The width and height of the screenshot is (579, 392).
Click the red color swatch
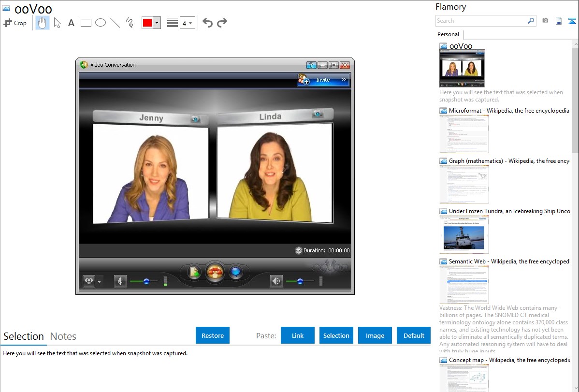point(147,23)
